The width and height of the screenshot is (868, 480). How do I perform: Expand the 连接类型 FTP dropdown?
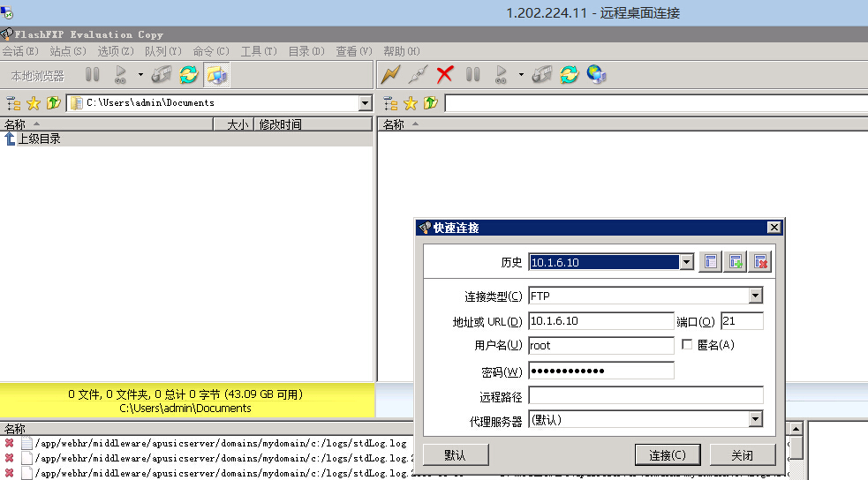click(x=756, y=296)
